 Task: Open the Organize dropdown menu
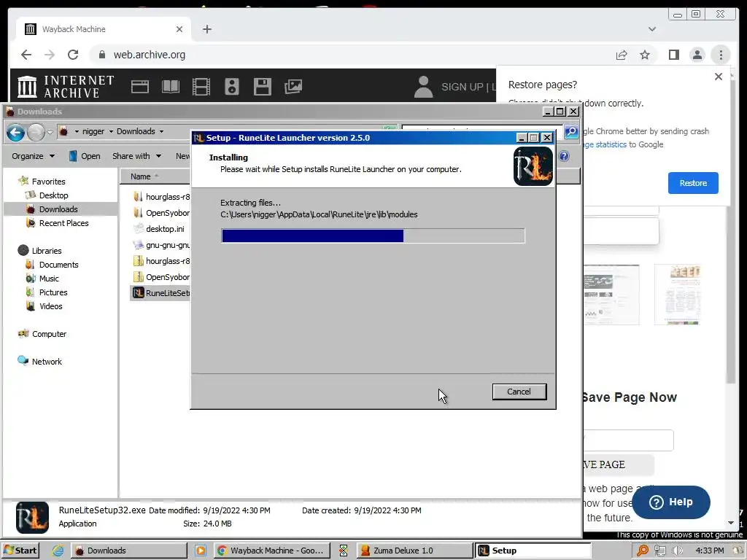coord(33,156)
